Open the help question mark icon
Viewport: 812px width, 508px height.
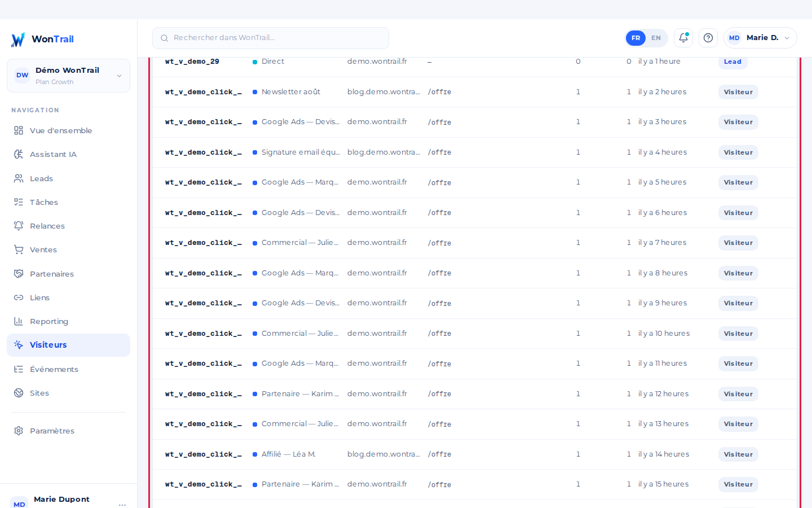coord(708,38)
